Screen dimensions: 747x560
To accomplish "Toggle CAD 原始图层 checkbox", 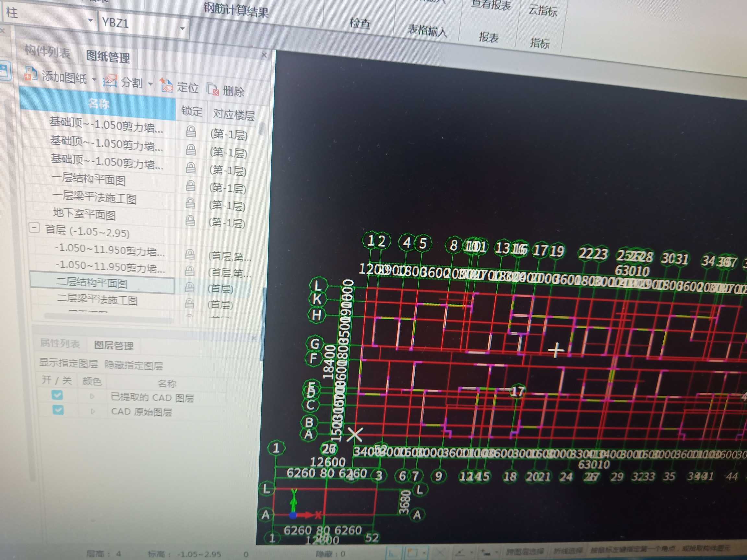I will point(58,410).
